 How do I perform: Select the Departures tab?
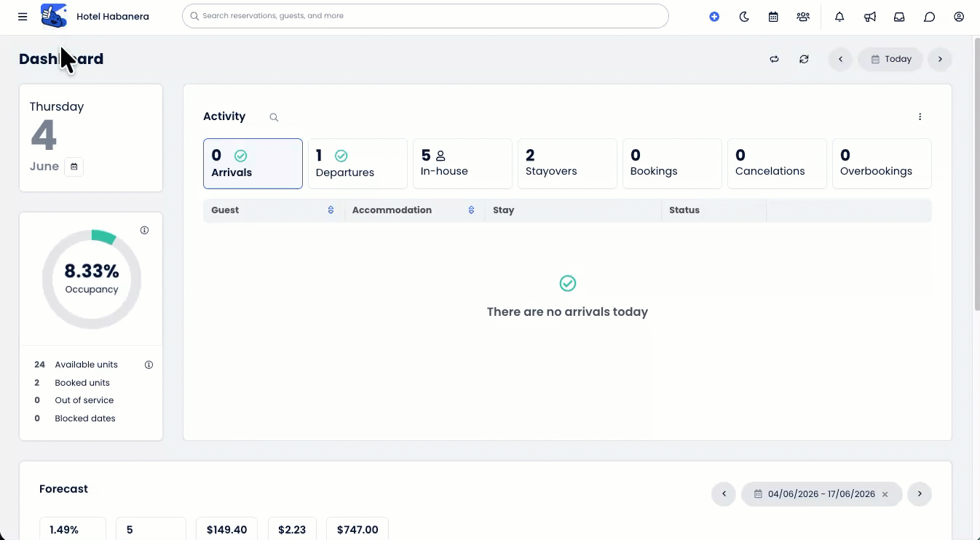[357, 164]
